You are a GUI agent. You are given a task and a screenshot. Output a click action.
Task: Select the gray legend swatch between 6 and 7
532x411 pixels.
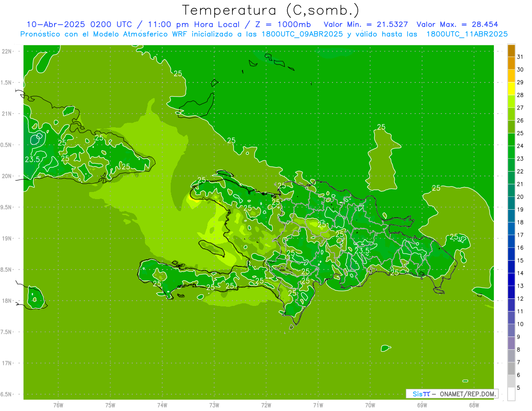point(511,369)
